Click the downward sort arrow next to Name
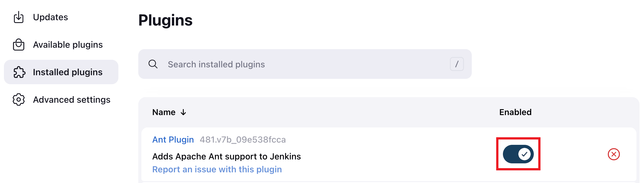This screenshot has height=183, width=644. [x=183, y=112]
